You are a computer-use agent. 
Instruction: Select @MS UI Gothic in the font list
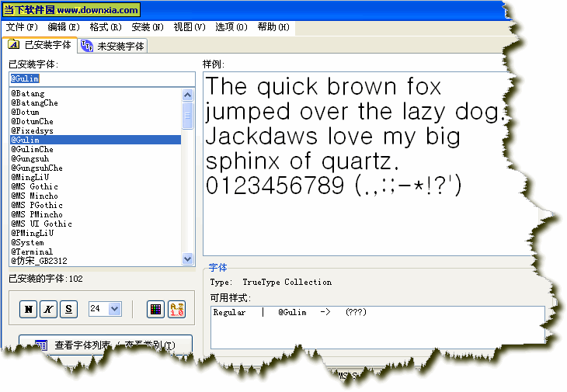click(x=96, y=224)
